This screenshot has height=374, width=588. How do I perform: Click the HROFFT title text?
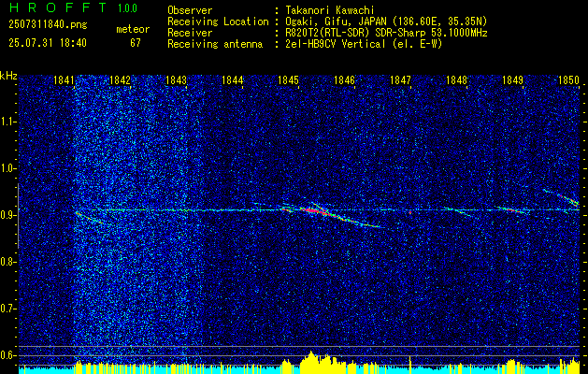pyautogui.click(x=57, y=7)
